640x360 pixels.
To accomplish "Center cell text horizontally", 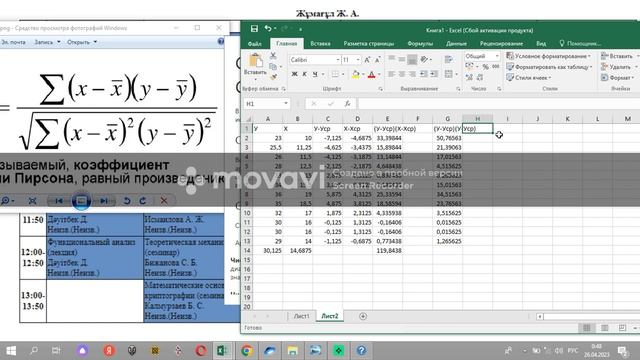I will pyautogui.click(x=402, y=74).
